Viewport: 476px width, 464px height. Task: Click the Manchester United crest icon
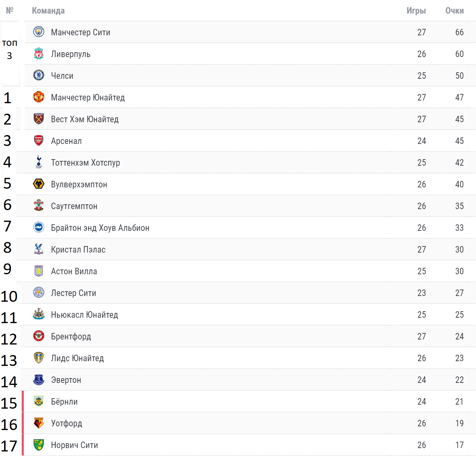coord(39,97)
